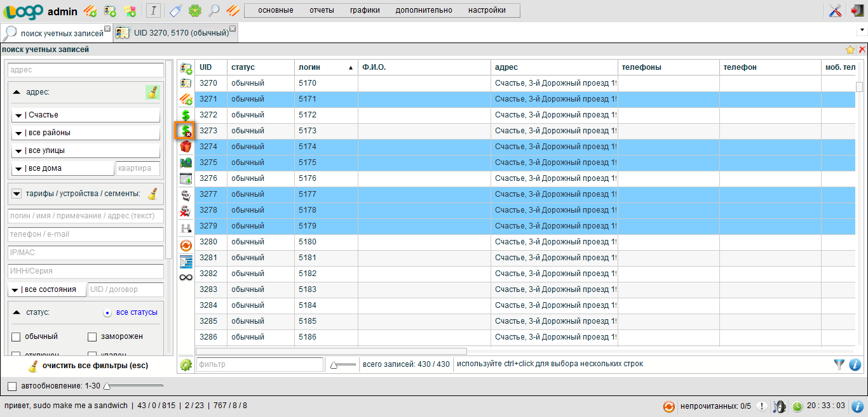The image size is (868, 417).
Task: Check the обычный status checkbox
Action: pyautogui.click(x=16, y=336)
